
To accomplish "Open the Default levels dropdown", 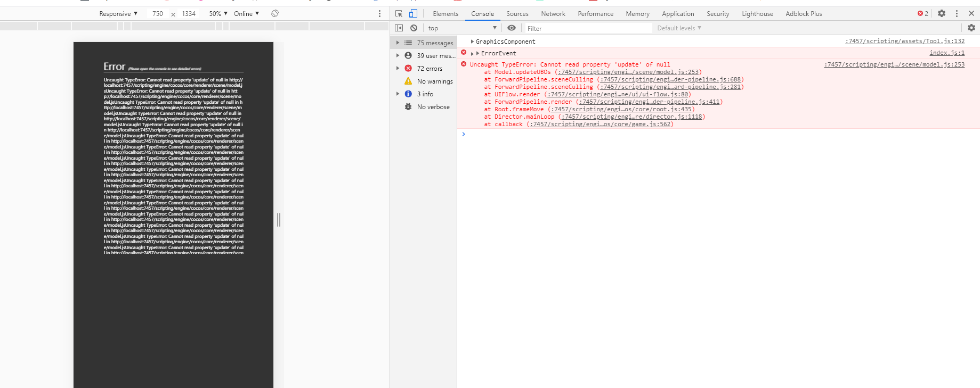I will [679, 28].
